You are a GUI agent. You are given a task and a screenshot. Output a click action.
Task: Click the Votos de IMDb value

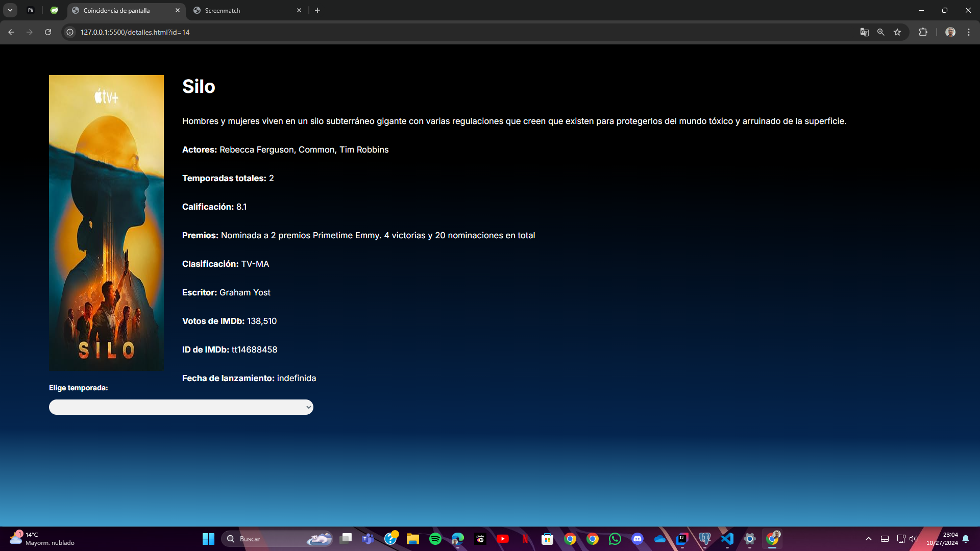pos(262,321)
